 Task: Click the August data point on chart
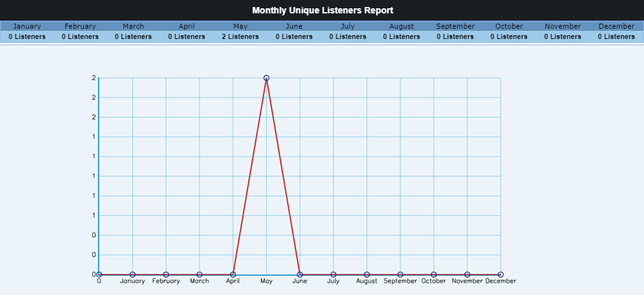tap(367, 275)
